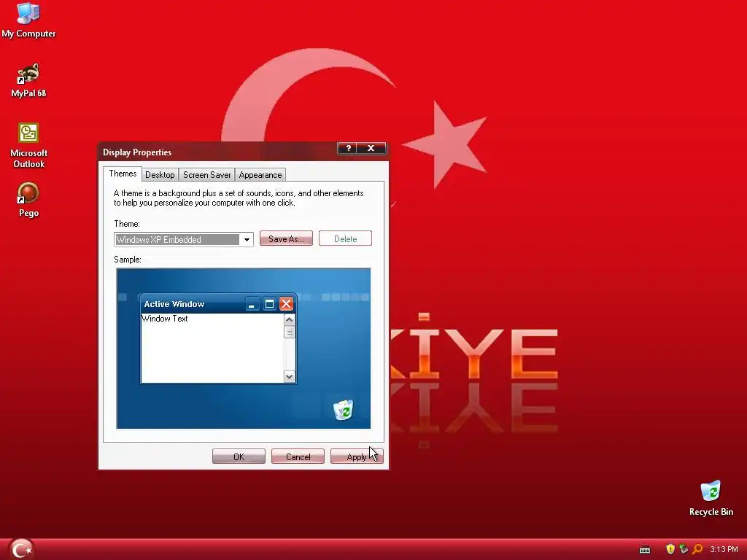Viewport: 747px width, 560px height.
Task: Select the Recycle Bin on the desktop
Action: pyautogui.click(x=711, y=498)
